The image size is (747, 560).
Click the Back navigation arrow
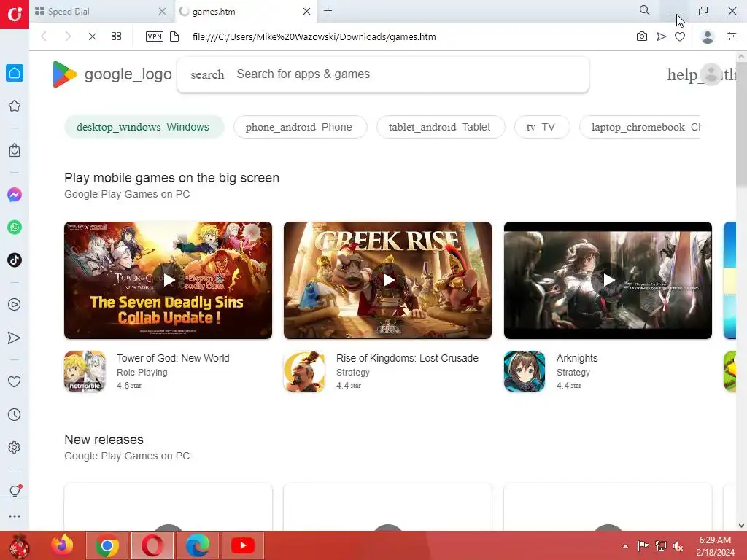click(x=44, y=36)
